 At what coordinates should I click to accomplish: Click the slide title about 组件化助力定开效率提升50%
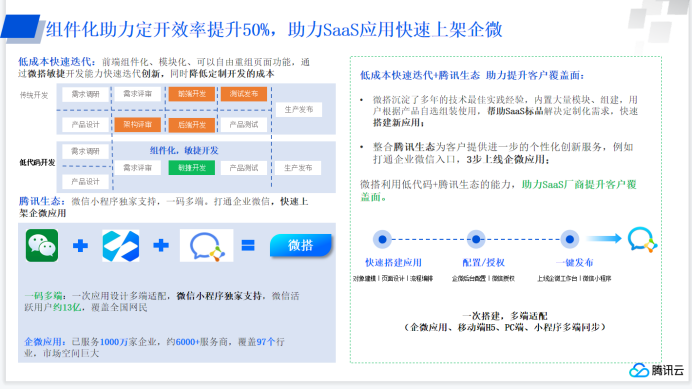pos(274,30)
